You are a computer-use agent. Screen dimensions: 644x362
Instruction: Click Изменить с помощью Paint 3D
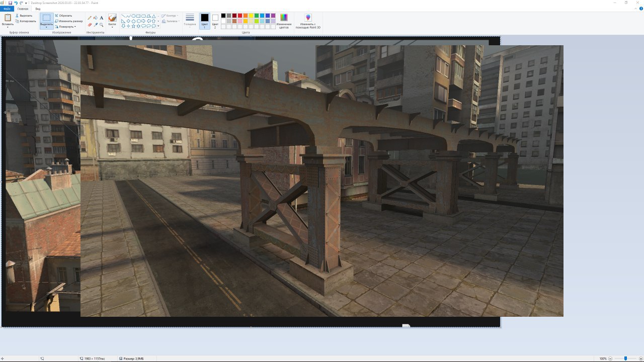point(308,21)
